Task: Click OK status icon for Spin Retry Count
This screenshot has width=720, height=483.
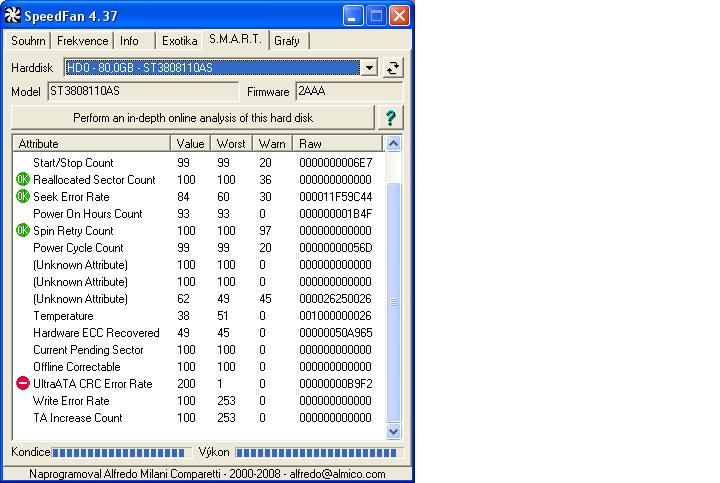Action: pos(22,230)
